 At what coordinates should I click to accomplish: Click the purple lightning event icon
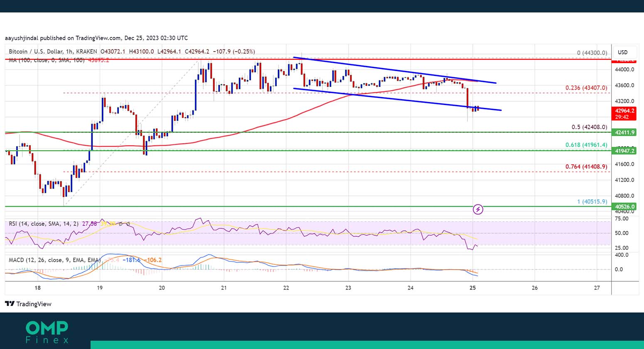[x=478, y=210]
